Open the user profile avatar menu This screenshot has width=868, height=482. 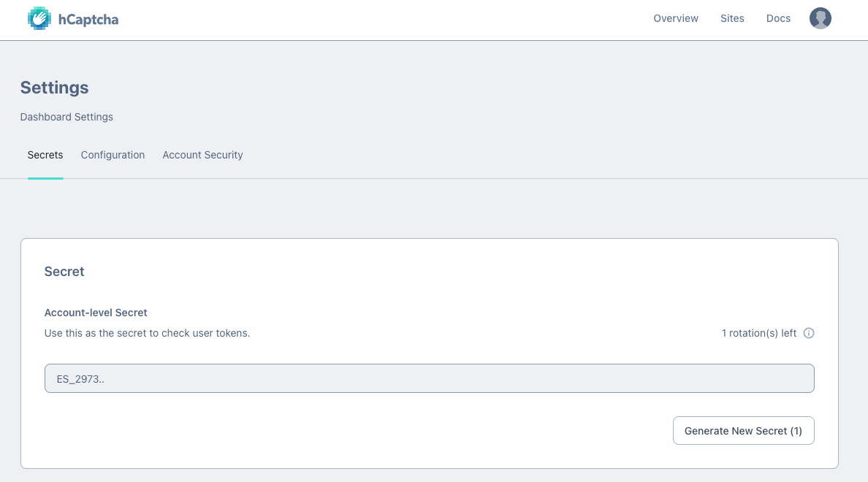pyautogui.click(x=821, y=18)
